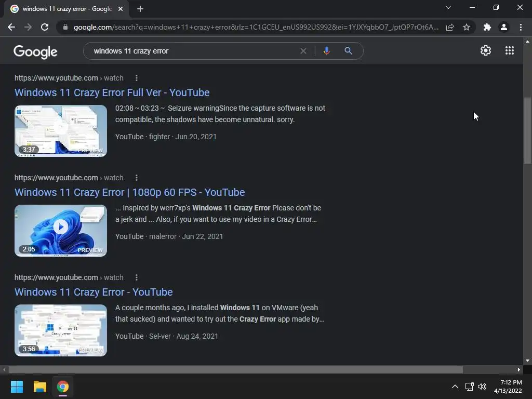The width and height of the screenshot is (532, 399).
Task: Open Windows 11 Crazy Error Full Ver link
Action: click(112, 92)
